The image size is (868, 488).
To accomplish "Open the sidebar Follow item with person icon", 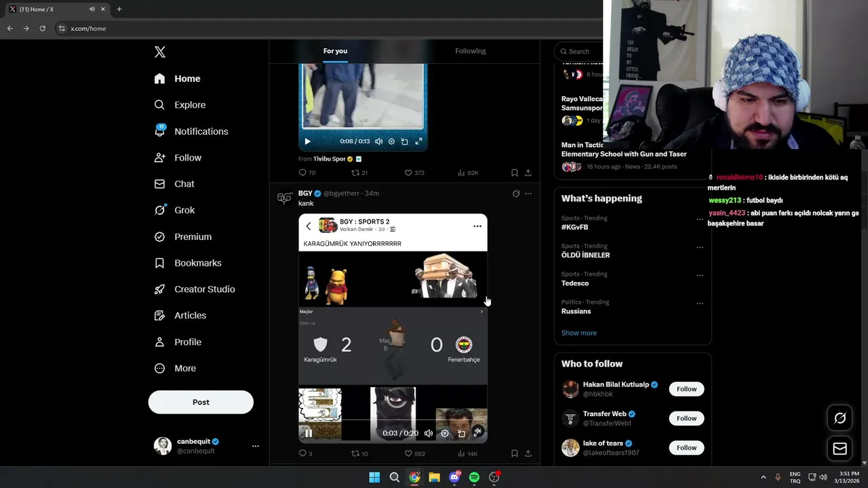I will click(178, 158).
